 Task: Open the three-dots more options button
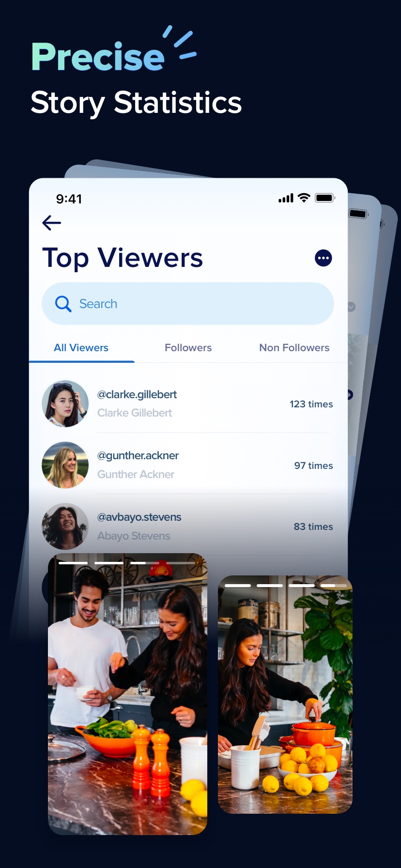click(x=324, y=258)
